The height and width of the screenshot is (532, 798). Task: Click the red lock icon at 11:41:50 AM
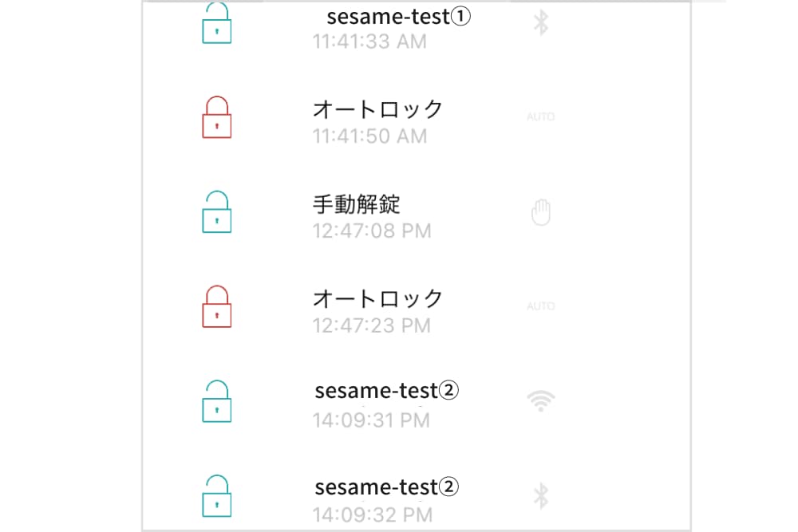(215, 117)
